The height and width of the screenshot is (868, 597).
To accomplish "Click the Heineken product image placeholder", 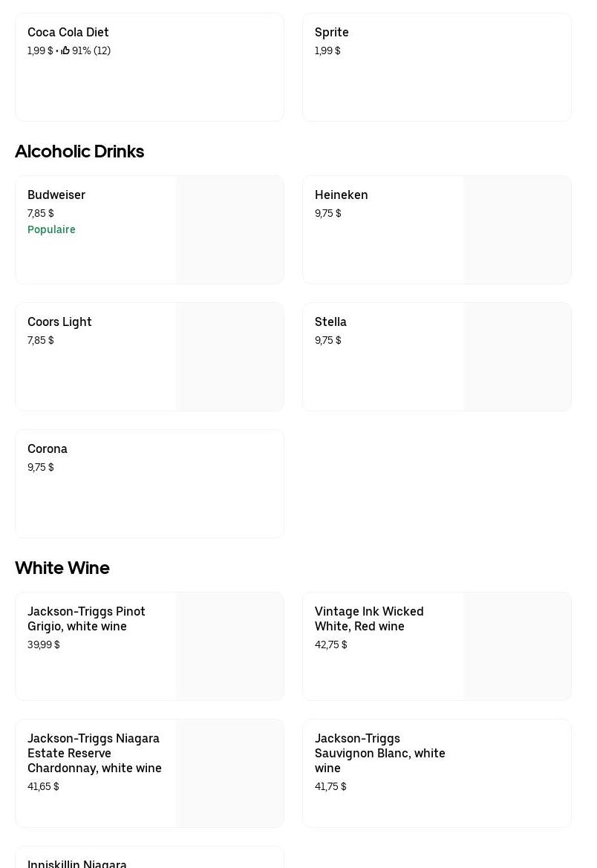I will [517, 230].
